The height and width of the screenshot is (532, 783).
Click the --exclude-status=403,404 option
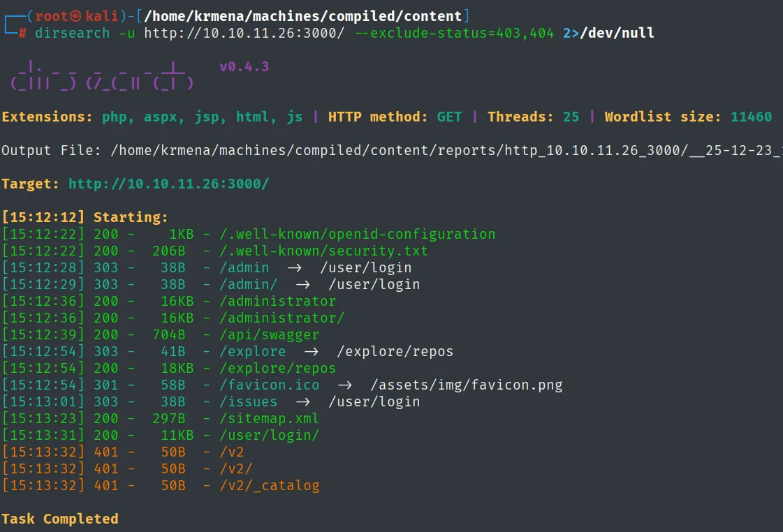(455, 33)
